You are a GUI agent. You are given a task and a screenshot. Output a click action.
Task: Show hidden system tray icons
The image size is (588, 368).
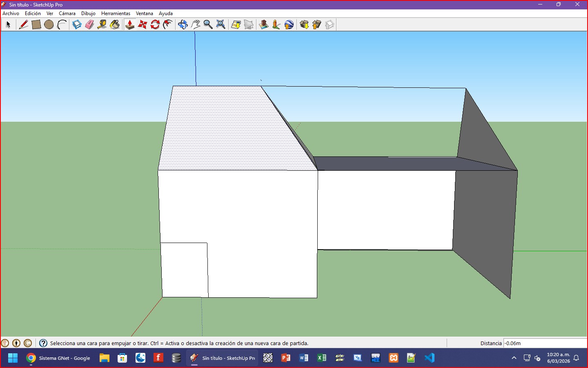[x=514, y=358]
